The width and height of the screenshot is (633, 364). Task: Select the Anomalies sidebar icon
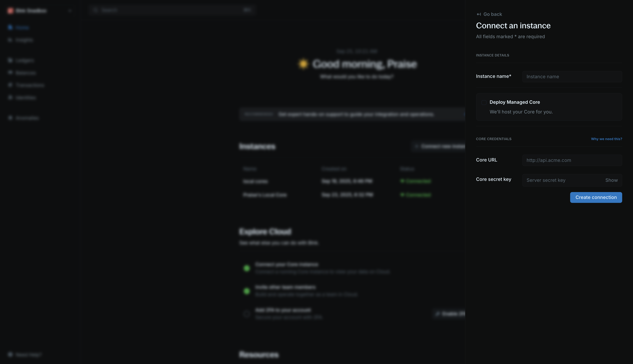pyautogui.click(x=10, y=118)
